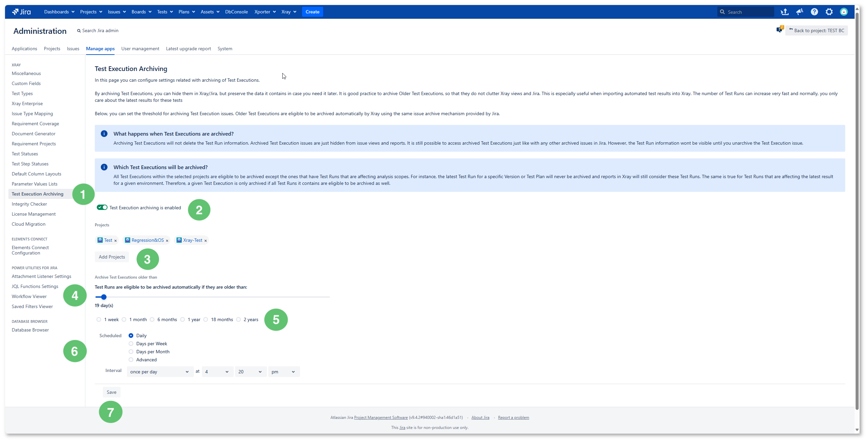Open Integrity Checker in the sidebar
The height and width of the screenshot is (442, 868).
pyautogui.click(x=29, y=204)
